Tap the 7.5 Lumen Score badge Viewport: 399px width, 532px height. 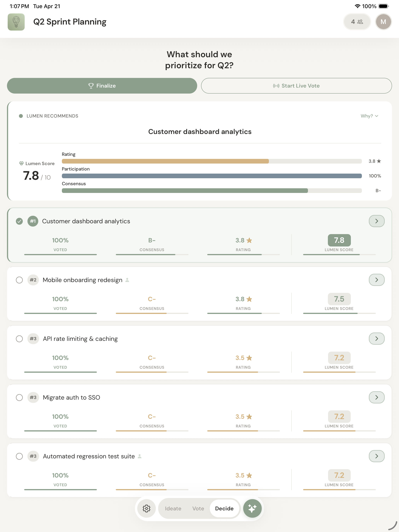pyautogui.click(x=339, y=299)
